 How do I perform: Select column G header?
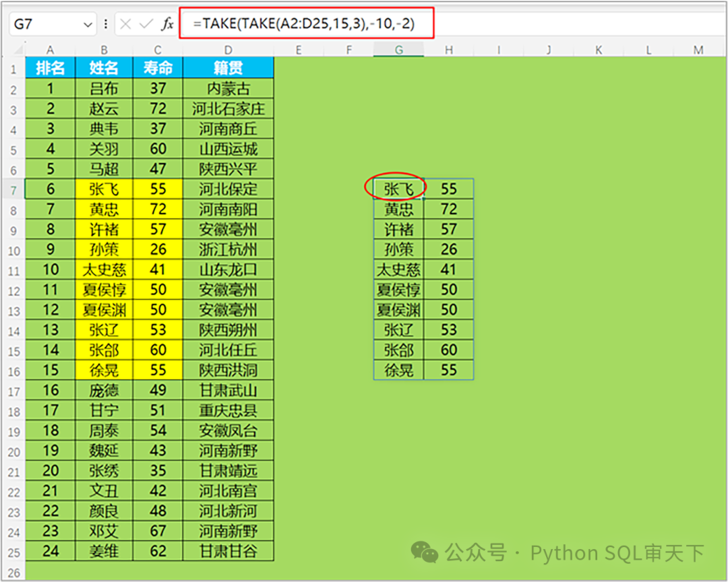[399, 50]
